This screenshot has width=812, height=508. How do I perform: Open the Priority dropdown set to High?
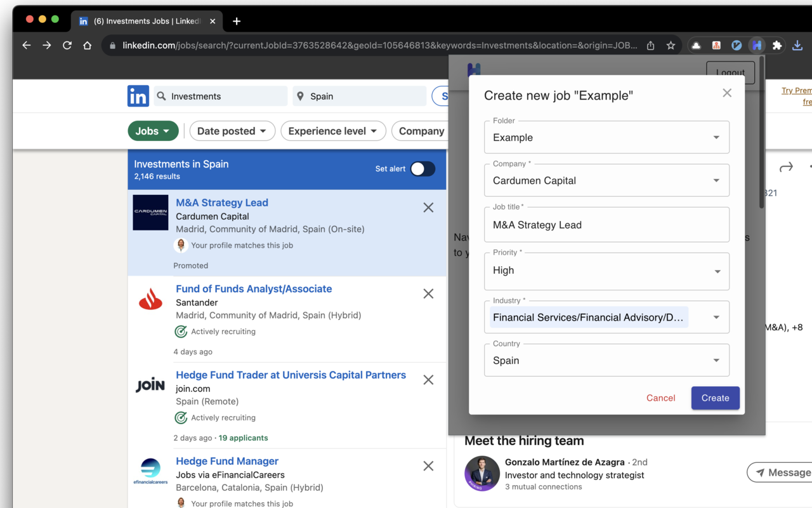click(x=716, y=271)
